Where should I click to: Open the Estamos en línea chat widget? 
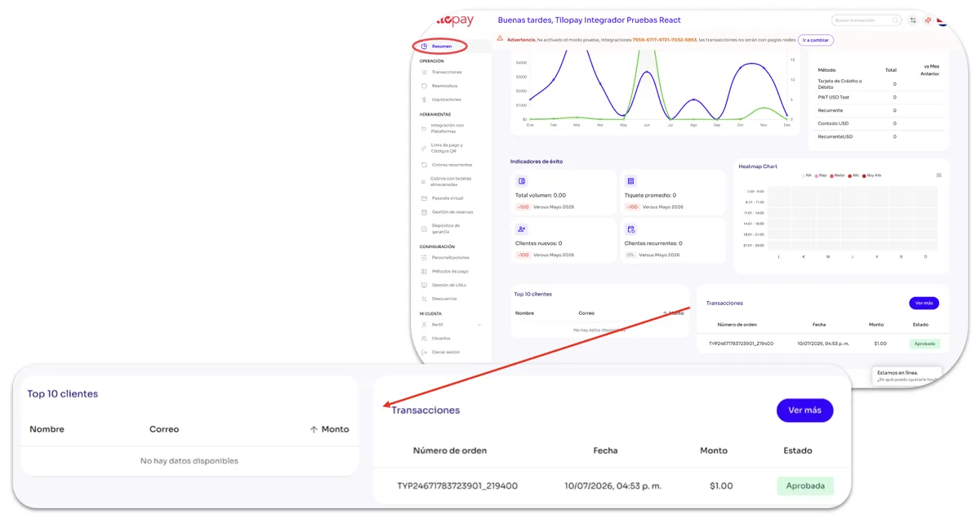[x=906, y=375]
